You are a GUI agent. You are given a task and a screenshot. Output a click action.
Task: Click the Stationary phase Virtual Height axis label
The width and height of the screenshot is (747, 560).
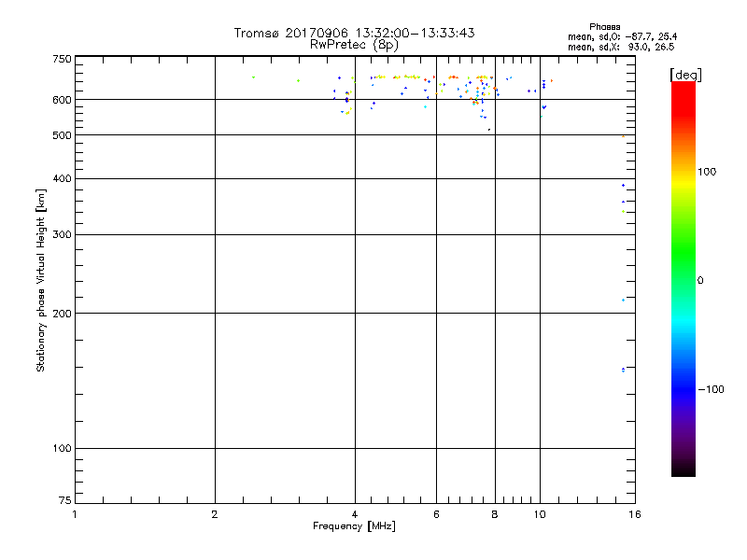coord(40,280)
